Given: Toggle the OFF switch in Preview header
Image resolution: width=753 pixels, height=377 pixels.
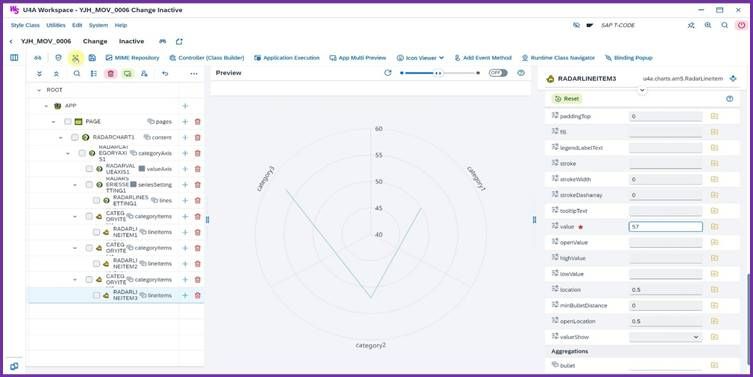Looking at the screenshot, I should (498, 73).
